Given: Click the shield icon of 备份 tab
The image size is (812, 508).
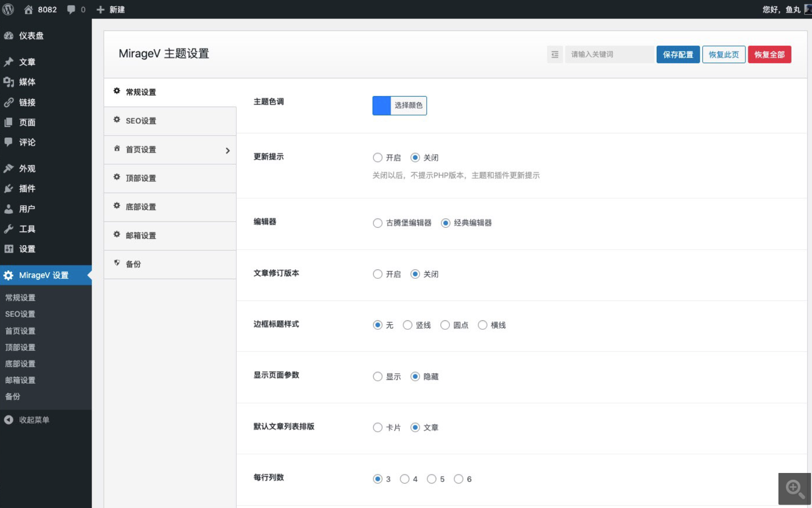Looking at the screenshot, I should (117, 263).
